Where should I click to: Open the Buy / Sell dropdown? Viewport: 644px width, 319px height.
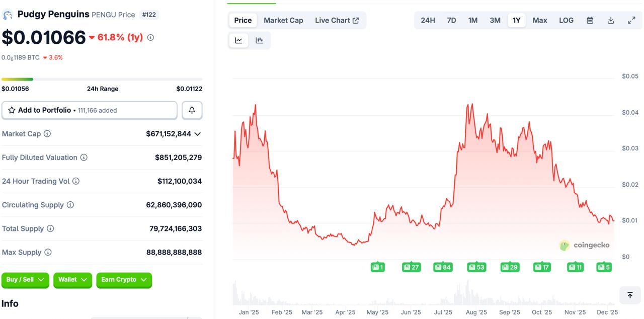point(25,280)
